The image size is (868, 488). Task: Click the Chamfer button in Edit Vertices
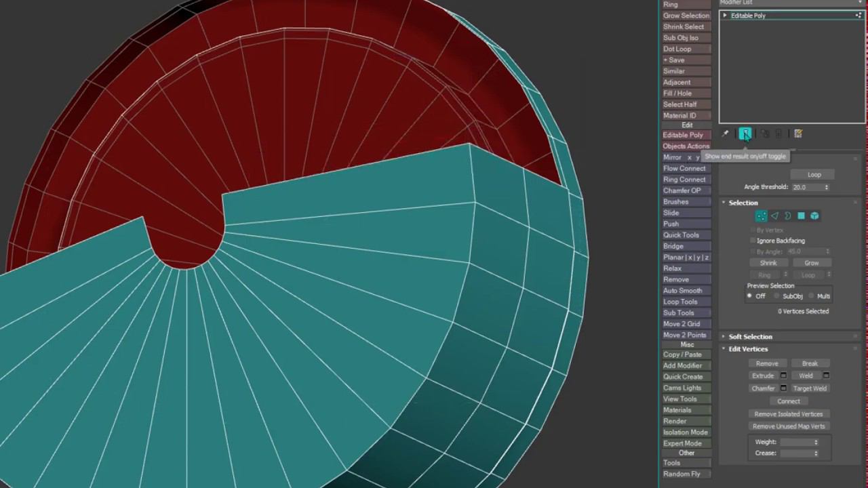[763, 388]
